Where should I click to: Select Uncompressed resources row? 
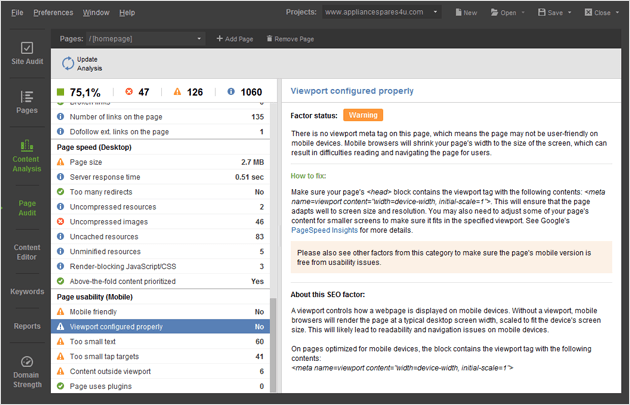click(x=160, y=207)
